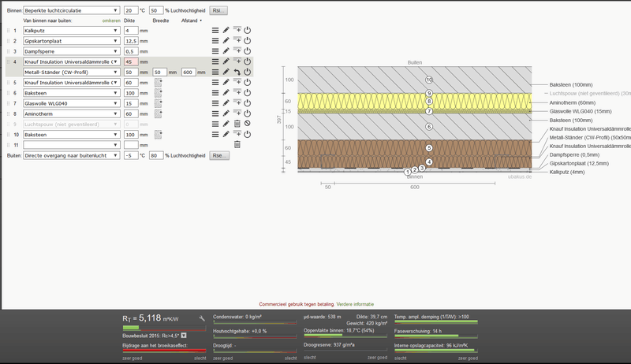Add inhomogeneous material icon on Glaswolle row

pos(159,102)
